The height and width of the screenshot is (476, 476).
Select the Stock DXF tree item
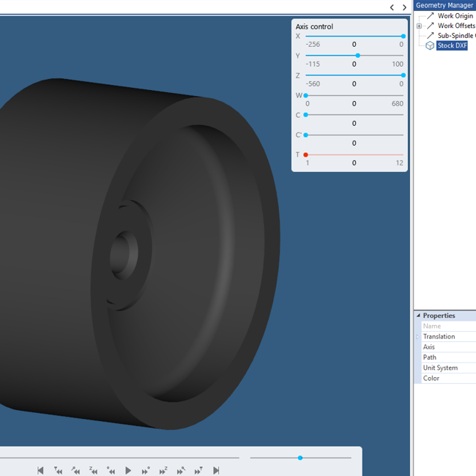tap(452, 45)
